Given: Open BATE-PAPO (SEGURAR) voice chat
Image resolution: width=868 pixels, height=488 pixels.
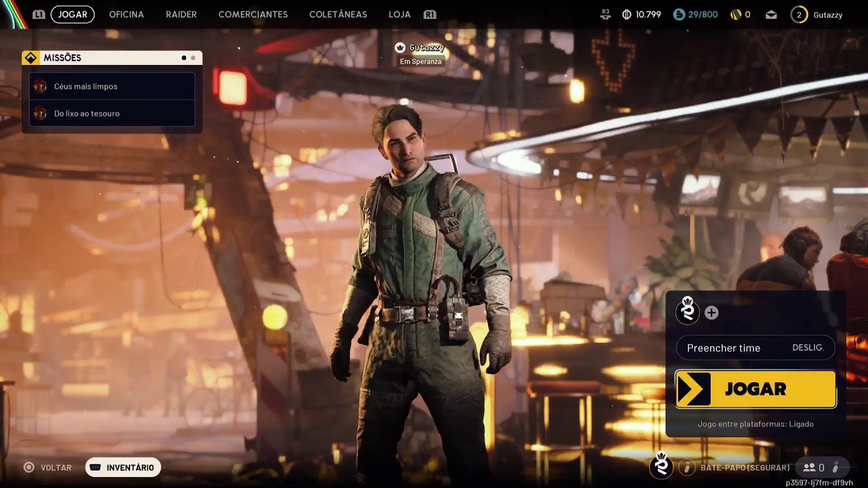Looking at the screenshot, I should (745, 468).
